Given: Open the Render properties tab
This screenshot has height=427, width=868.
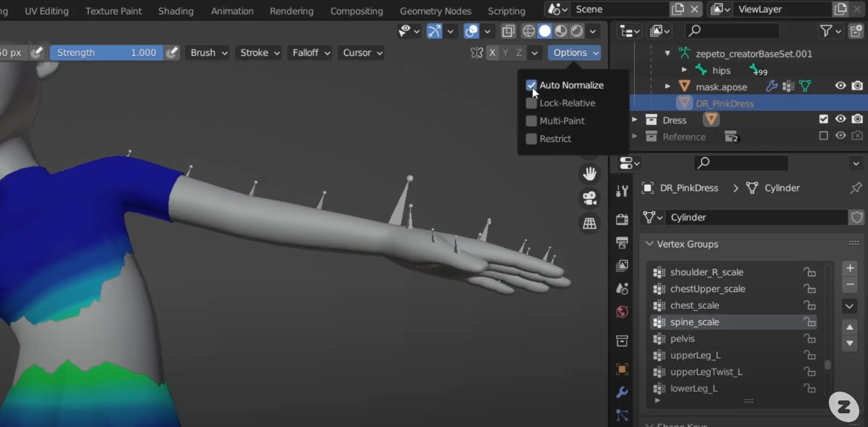Looking at the screenshot, I should [622, 219].
